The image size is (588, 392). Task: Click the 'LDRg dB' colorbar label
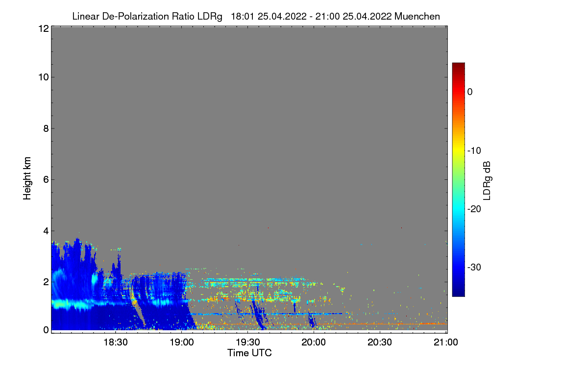click(x=487, y=180)
